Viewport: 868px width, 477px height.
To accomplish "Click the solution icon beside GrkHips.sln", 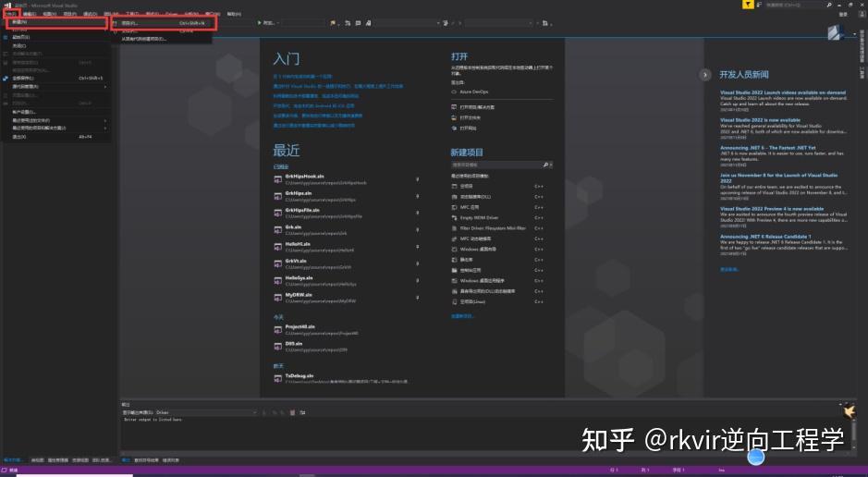I will click(278, 196).
